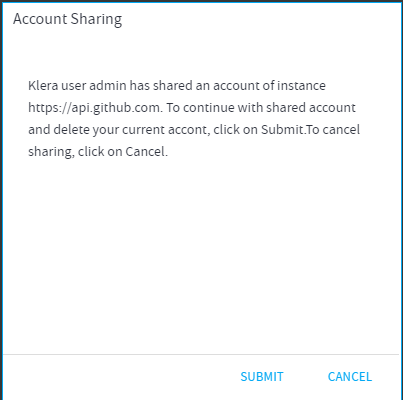
Task: Click the word delete in the message
Action: pos(71,130)
